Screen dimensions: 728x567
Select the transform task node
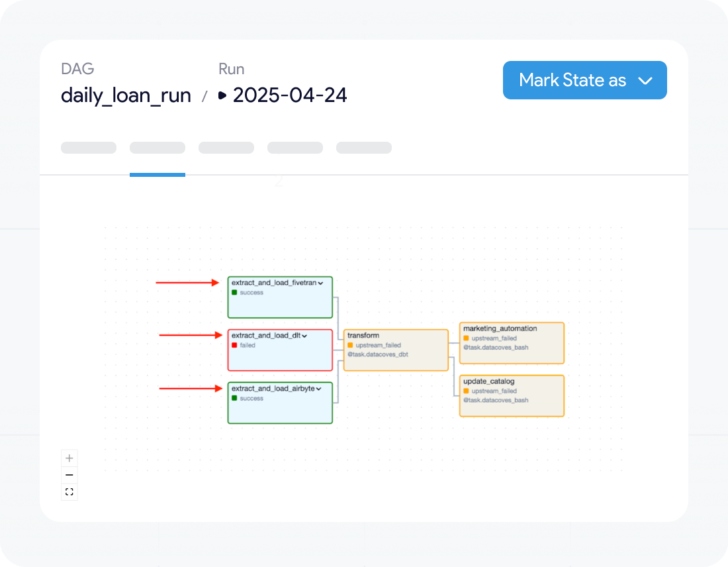396,350
